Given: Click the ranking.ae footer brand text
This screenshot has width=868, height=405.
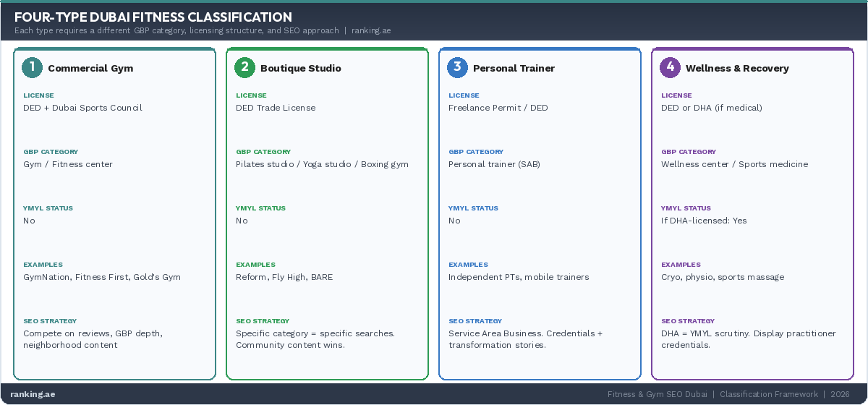Looking at the screenshot, I should pyautogui.click(x=33, y=394).
